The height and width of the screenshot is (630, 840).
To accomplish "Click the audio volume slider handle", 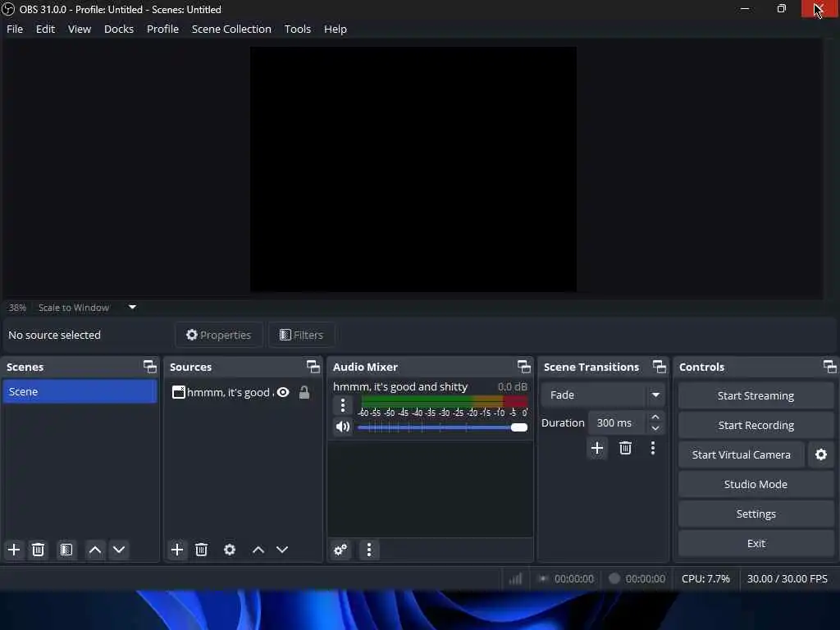I will 519,427.
